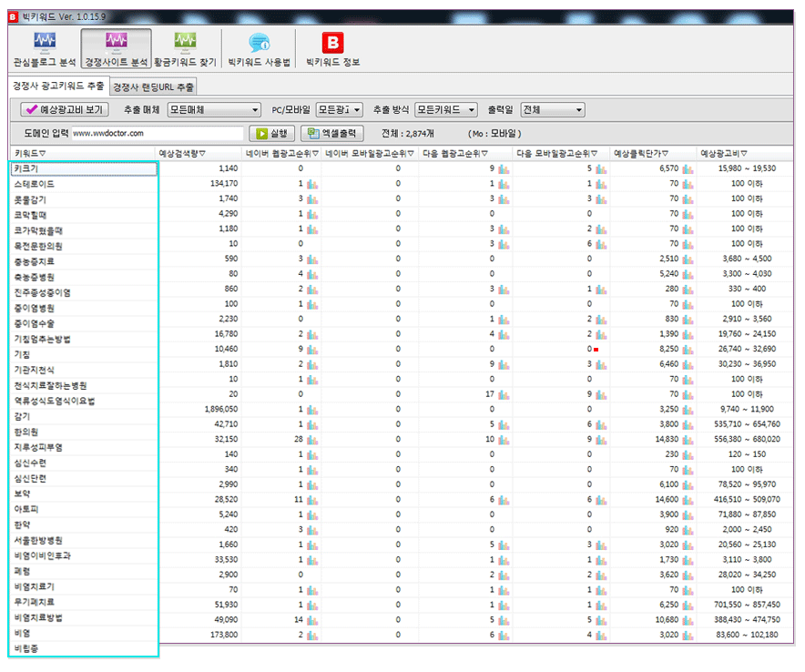The width and height of the screenshot is (805, 672).
Task: Open the chart icon next to click cost 2,510
Action: (x=688, y=260)
